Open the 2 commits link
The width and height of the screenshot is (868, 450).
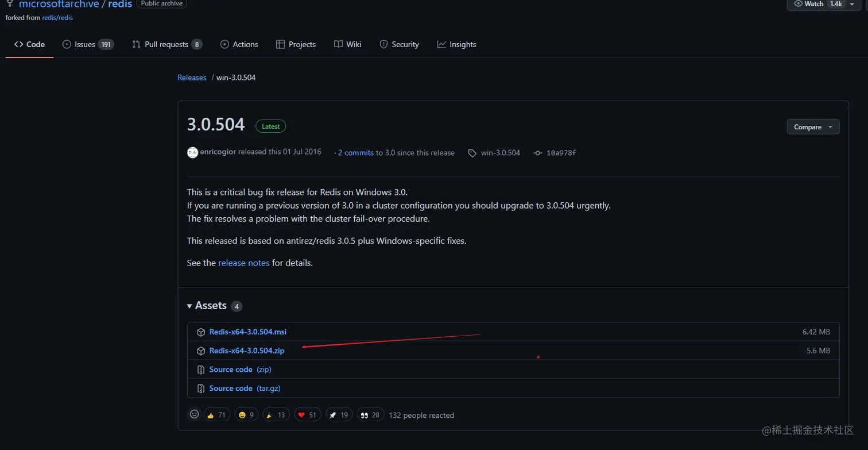click(356, 153)
